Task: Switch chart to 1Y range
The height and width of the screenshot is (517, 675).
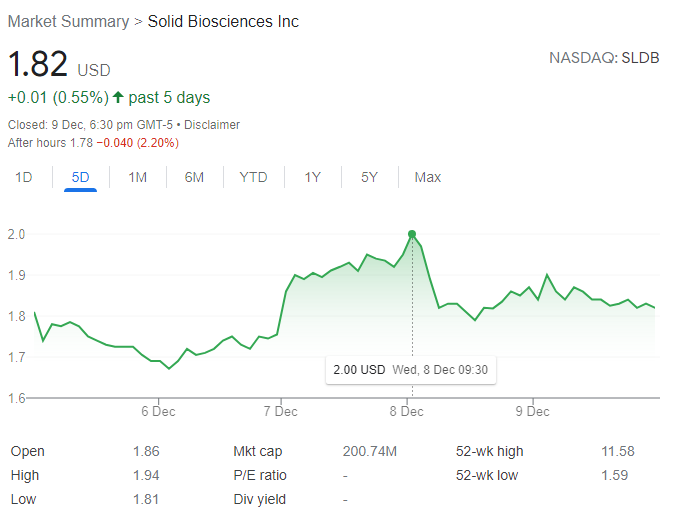Action: [313, 177]
